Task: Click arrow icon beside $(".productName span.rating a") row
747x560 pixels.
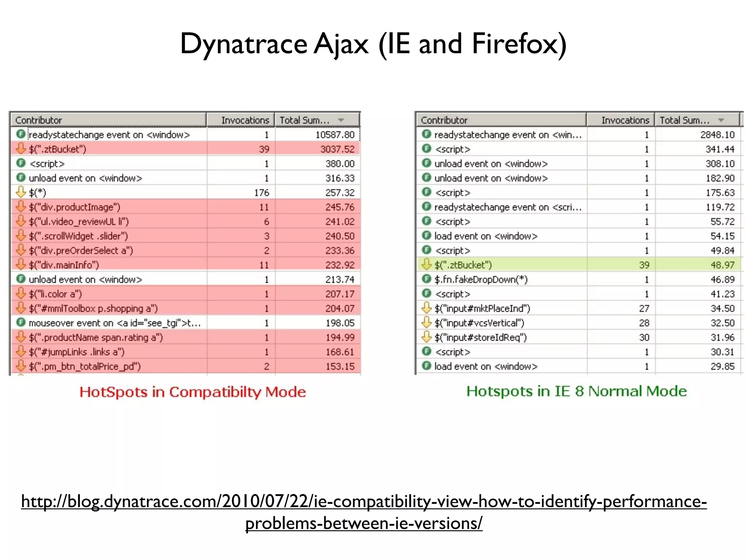Action: (x=21, y=337)
